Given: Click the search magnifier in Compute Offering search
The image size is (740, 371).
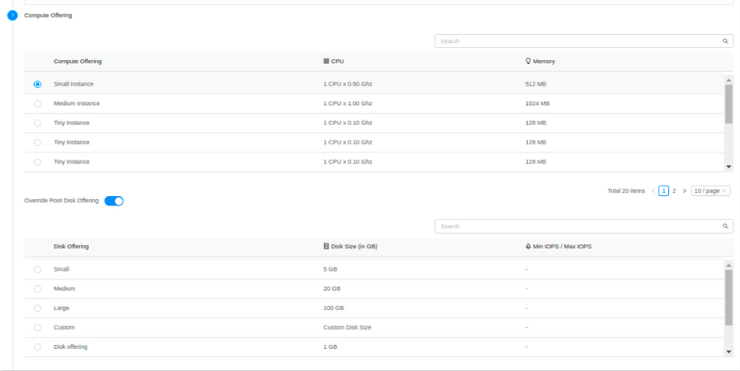Looking at the screenshot, I should [x=725, y=41].
